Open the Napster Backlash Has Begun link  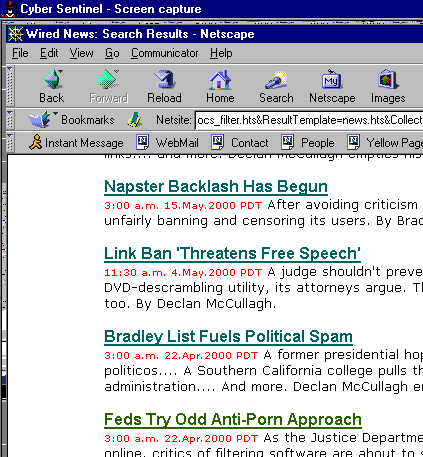[216, 186]
